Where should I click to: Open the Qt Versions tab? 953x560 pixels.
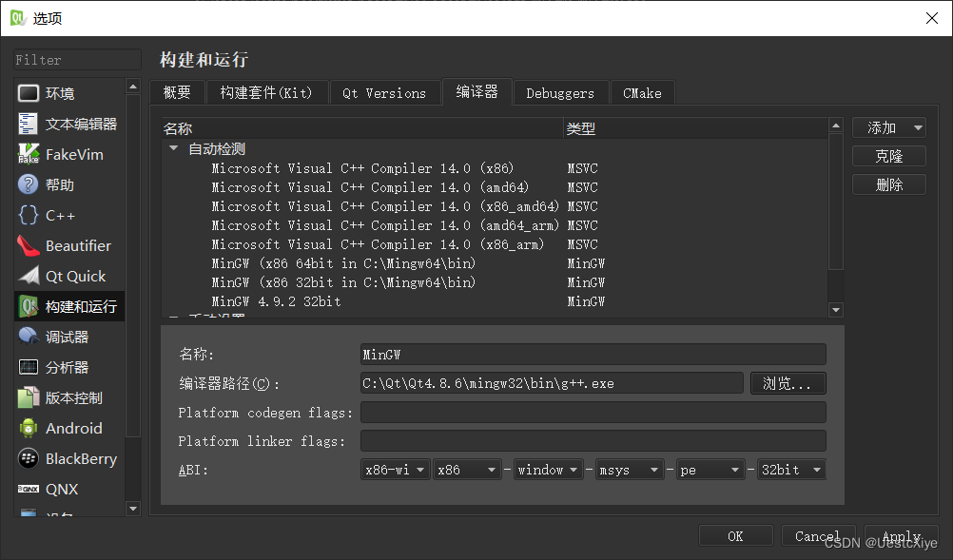[x=384, y=93]
